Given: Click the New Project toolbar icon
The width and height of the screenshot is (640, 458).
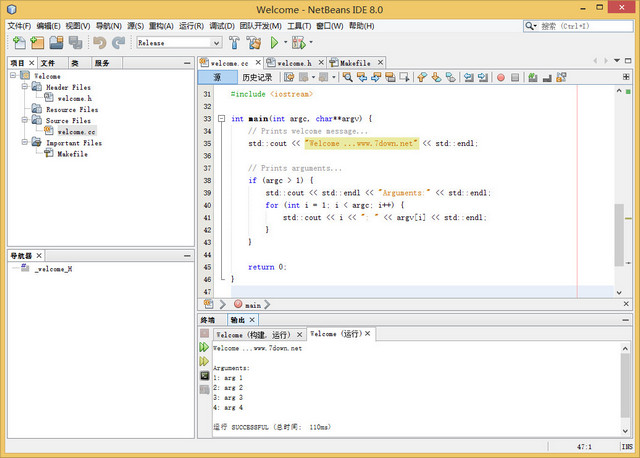Looking at the screenshot, I should tap(38, 43).
